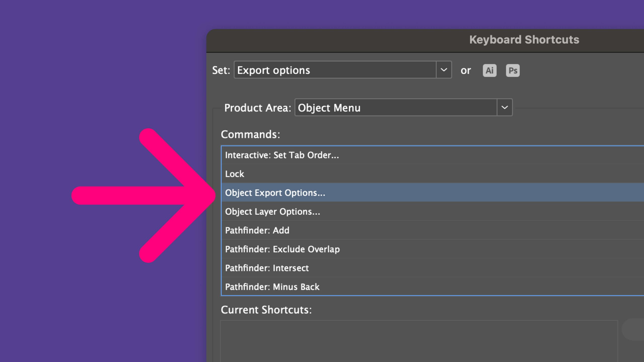Select Object Export Options command

[275, 193]
